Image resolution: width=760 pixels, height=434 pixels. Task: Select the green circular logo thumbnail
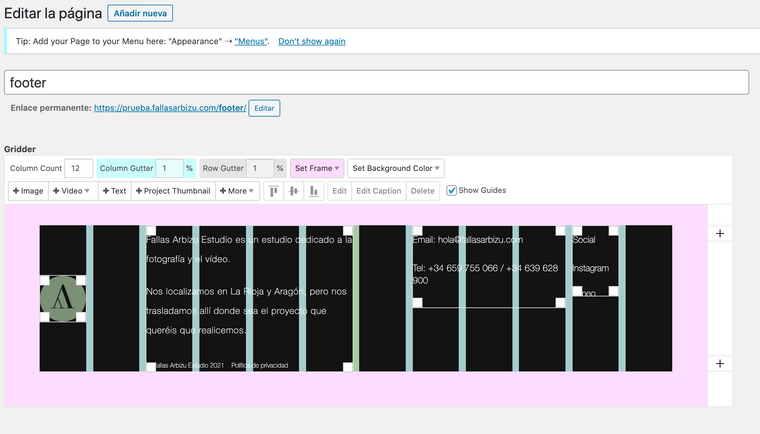(x=62, y=298)
